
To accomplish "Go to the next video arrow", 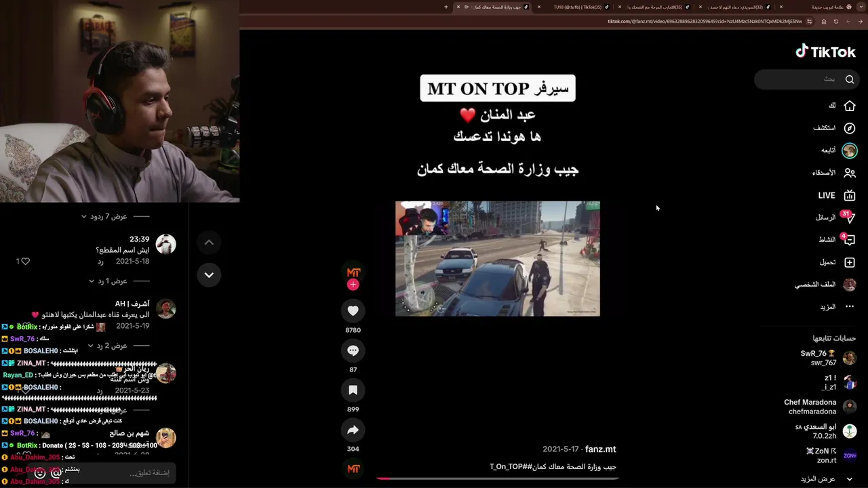I will [x=209, y=274].
